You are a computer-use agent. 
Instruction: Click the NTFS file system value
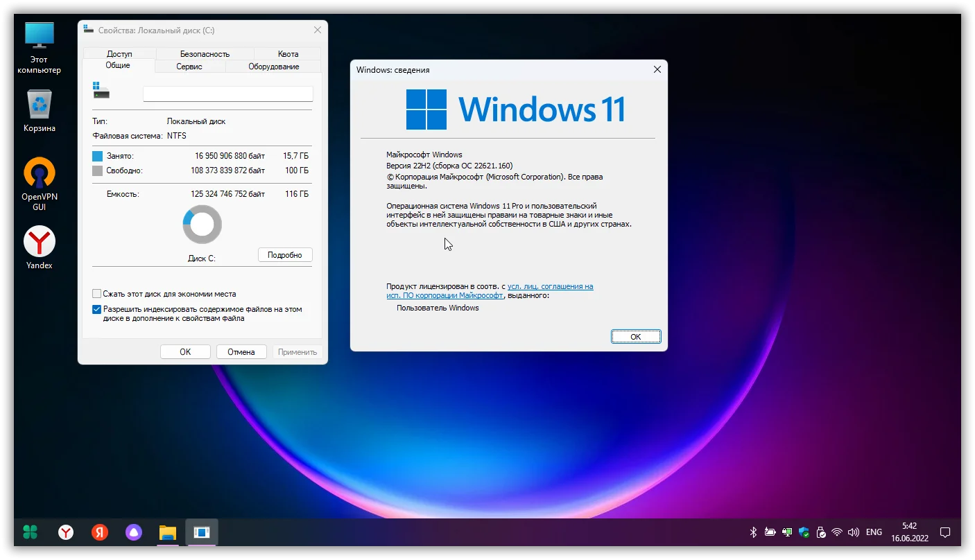[x=177, y=136]
